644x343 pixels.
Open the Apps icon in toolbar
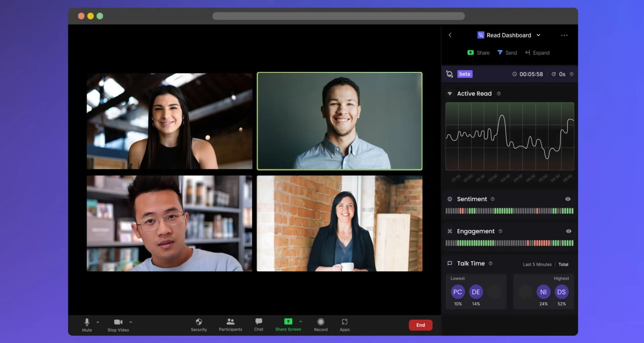344,322
